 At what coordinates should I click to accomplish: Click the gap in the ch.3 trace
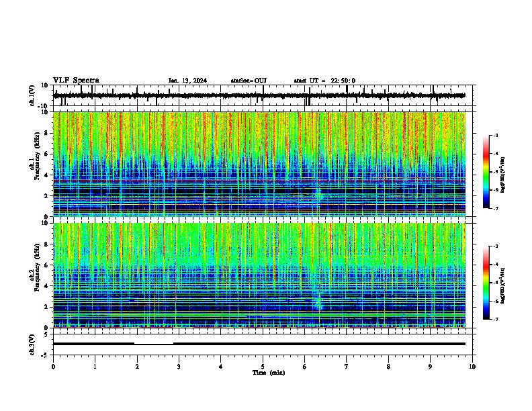(154, 344)
